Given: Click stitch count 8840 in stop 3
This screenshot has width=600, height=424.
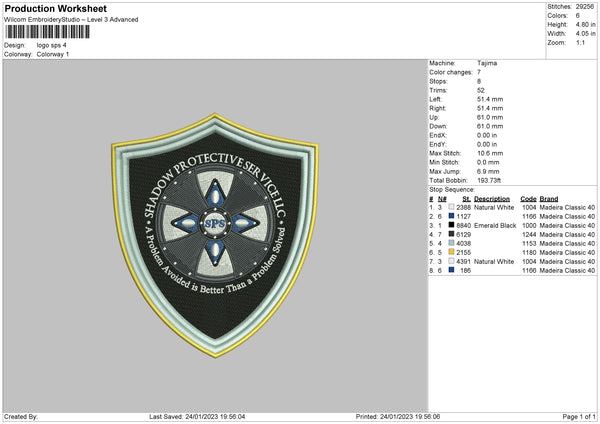Looking at the screenshot, I should pos(463,225).
